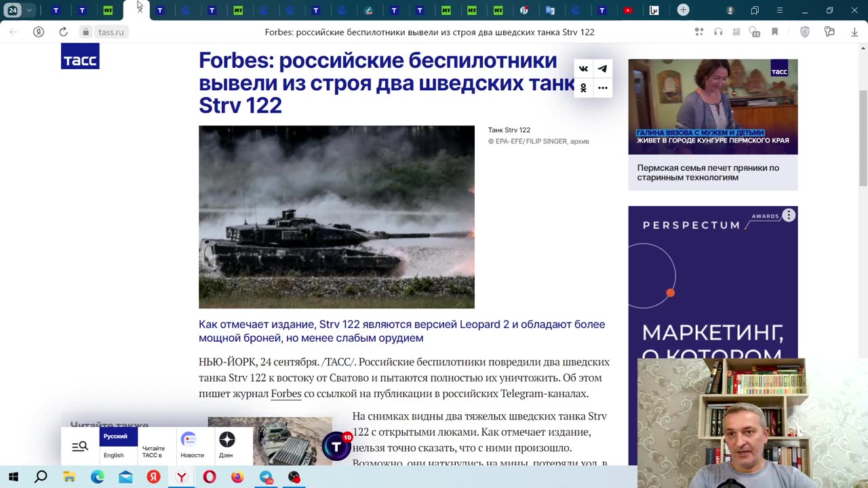
Task: Open the browser profile avatar icon
Action: pos(730,10)
